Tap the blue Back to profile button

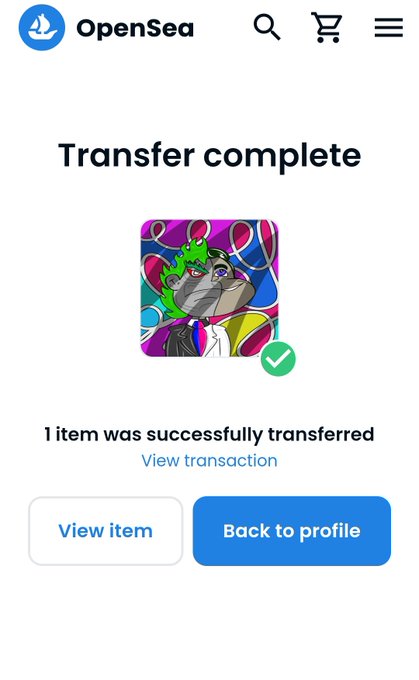(x=292, y=531)
